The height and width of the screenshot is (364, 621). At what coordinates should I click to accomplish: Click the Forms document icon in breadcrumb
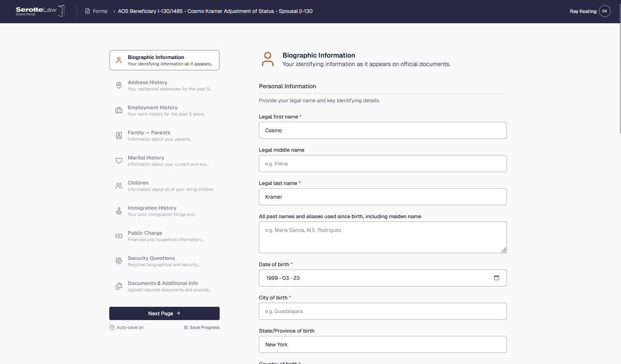88,11
